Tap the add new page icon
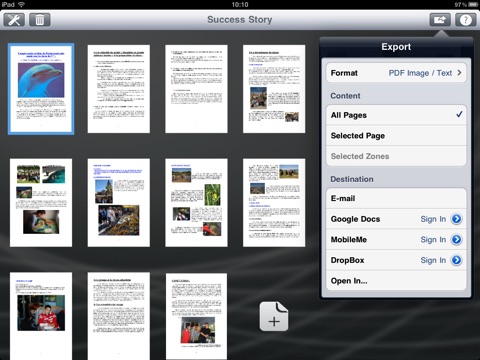This screenshot has width=480, height=360. pos(274,317)
